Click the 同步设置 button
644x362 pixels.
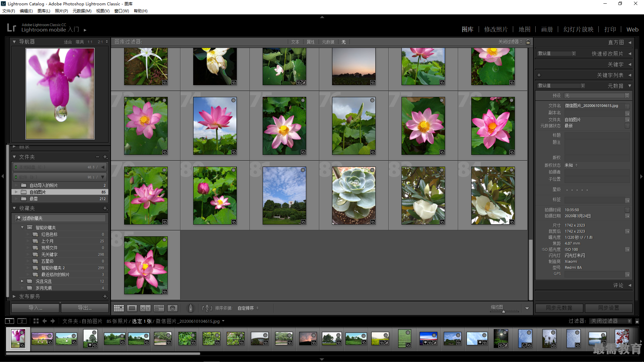[x=609, y=308]
